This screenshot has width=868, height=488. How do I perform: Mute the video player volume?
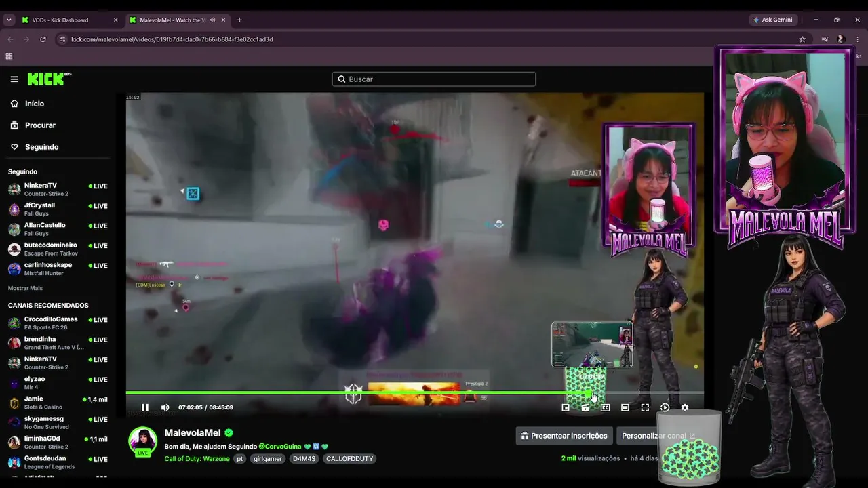pyautogui.click(x=165, y=407)
